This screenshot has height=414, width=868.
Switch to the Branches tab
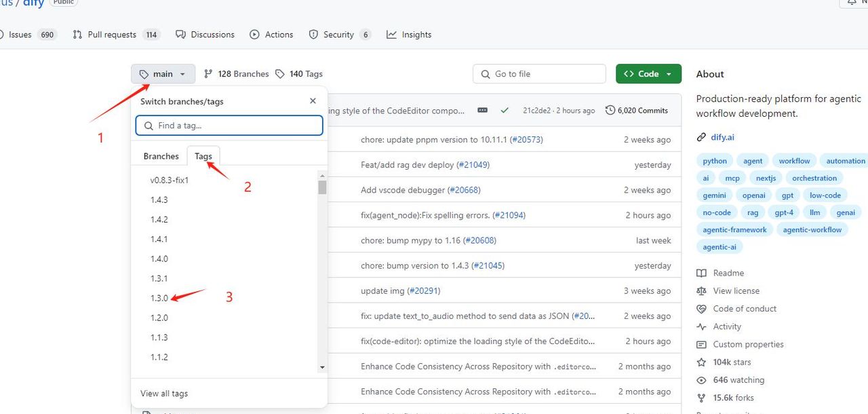(161, 156)
